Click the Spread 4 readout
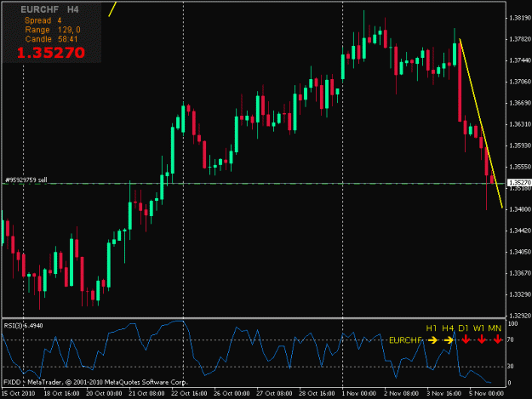 (x=43, y=20)
